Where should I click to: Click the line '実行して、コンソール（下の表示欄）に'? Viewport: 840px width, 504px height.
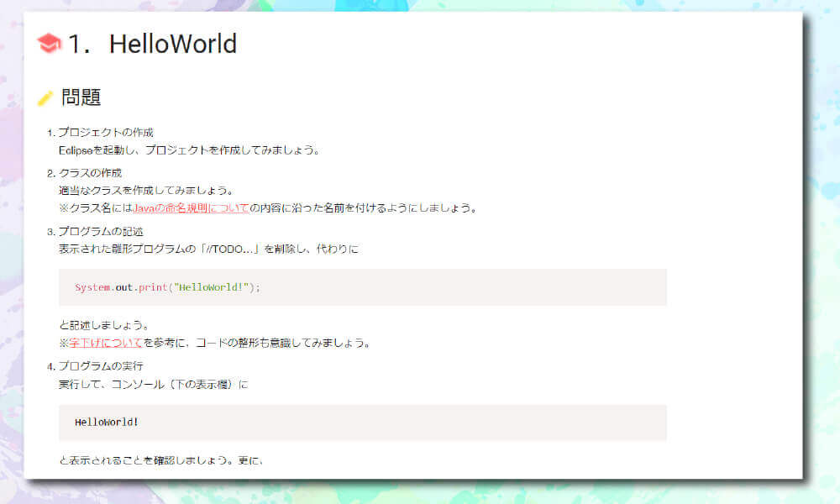[x=153, y=385]
